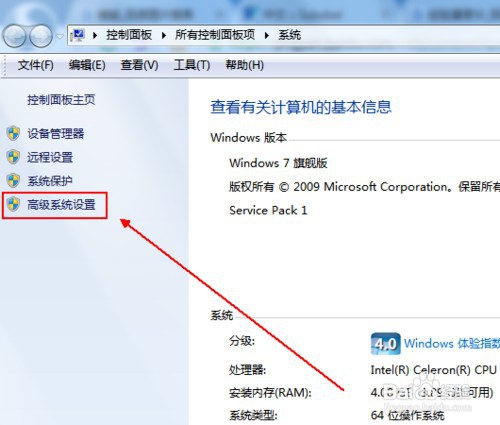Open the Windows 体验指数 link
Image resolution: width=500 pixels, height=425 pixels.
[452, 343]
